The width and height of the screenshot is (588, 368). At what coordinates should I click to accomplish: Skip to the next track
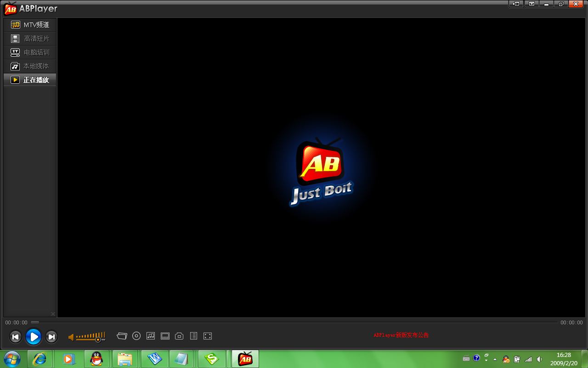(x=51, y=337)
